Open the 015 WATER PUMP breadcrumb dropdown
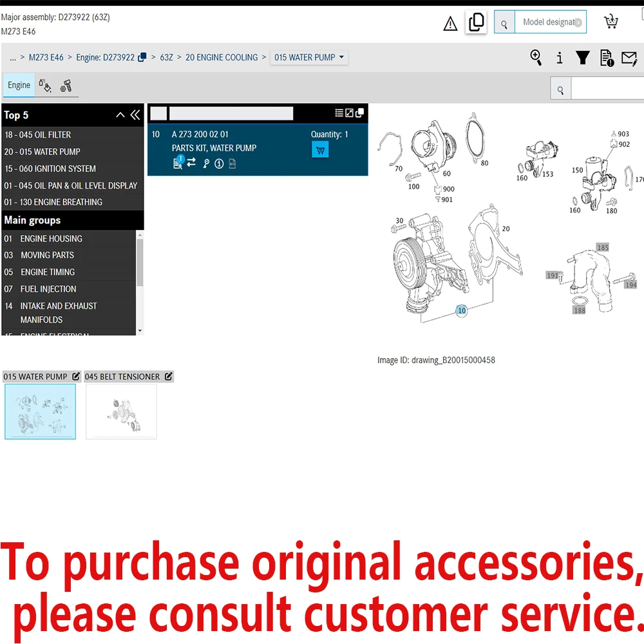Screen dimensions: 644x644 (309, 57)
